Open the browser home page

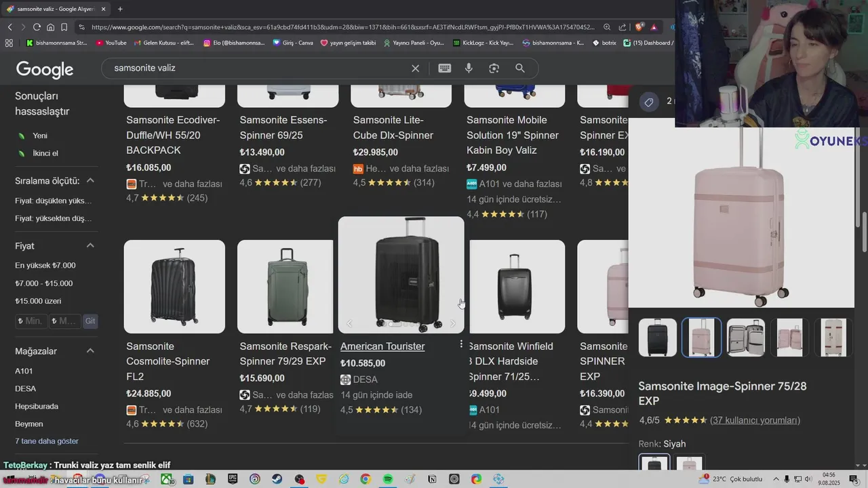[50, 27]
